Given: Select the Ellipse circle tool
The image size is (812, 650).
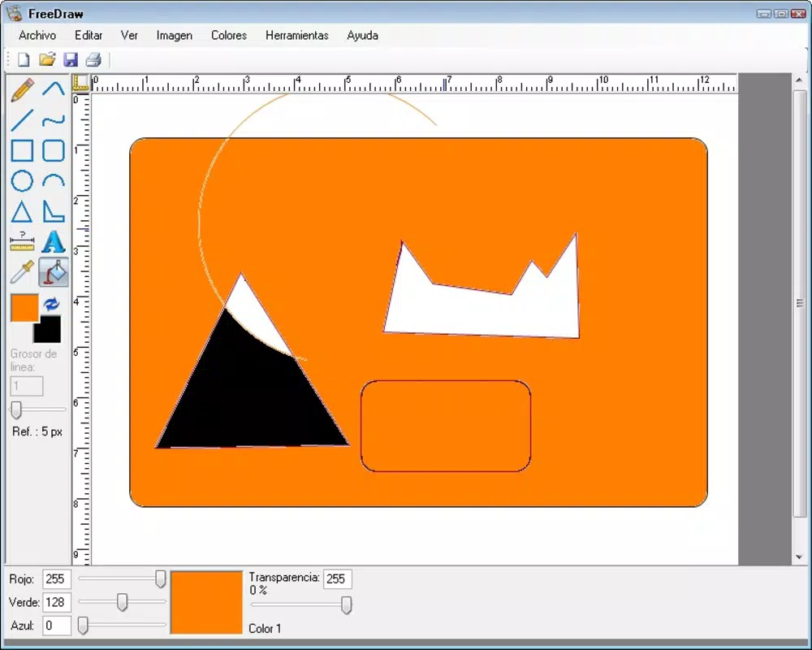Looking at the screenshot, I should coord(22,181).
